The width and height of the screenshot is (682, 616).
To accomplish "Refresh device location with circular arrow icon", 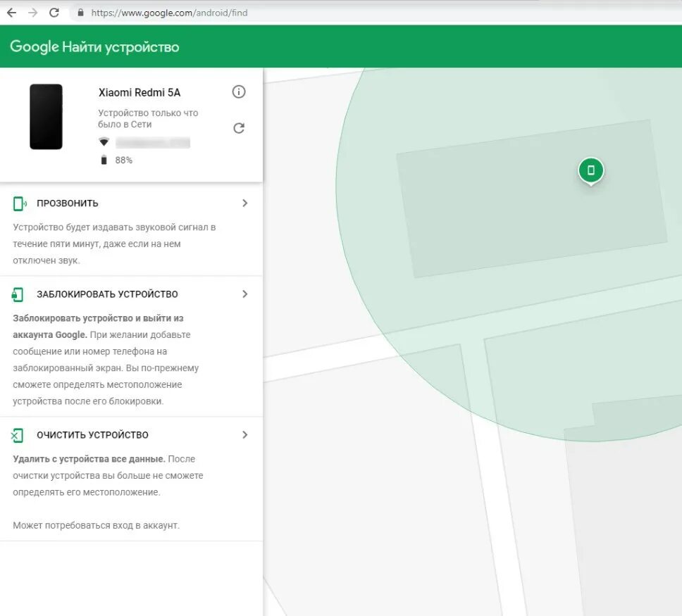I will pos(239,128).
